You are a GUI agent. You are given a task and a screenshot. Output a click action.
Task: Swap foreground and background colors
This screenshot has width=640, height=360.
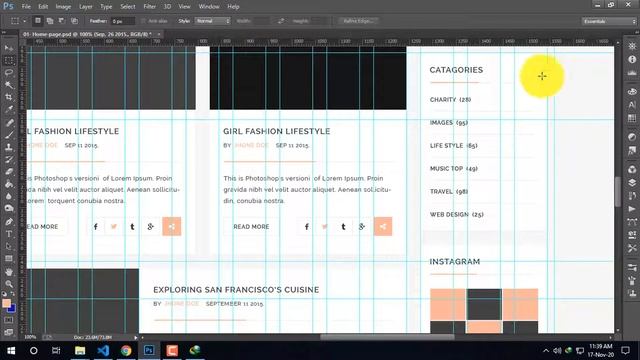coord(13,293)
